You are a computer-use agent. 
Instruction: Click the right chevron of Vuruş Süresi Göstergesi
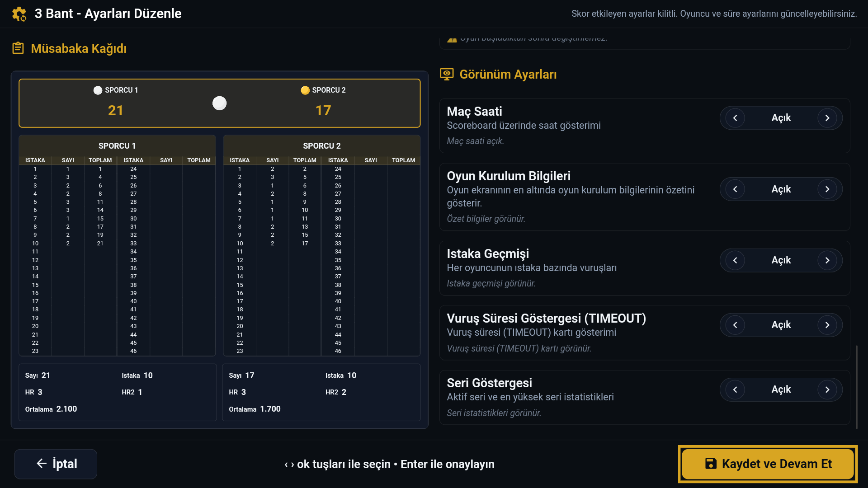[827, 324]
